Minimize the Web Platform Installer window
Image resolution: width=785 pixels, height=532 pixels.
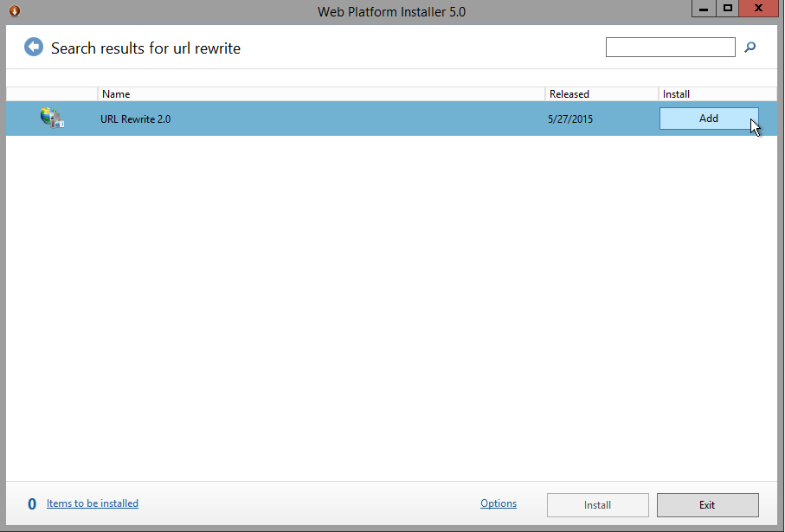(x=704, y=9)
